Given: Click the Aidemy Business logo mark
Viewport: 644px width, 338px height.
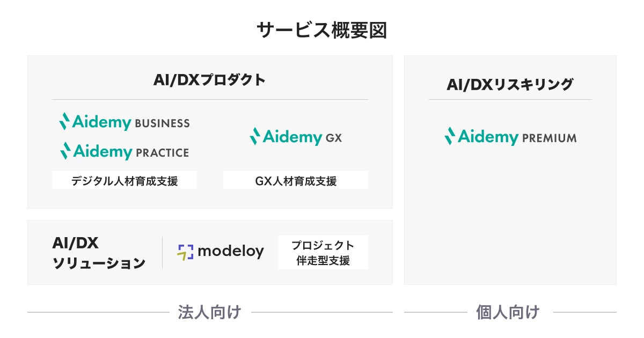Looking at the screenshot, I should (x=64, y=121).
